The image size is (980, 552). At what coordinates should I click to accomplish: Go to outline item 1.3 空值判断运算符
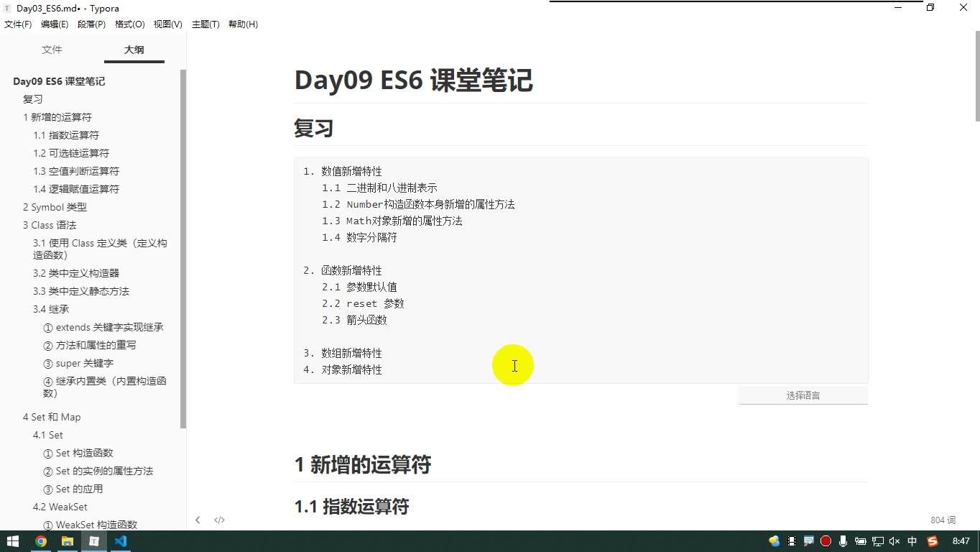point(76,171)
